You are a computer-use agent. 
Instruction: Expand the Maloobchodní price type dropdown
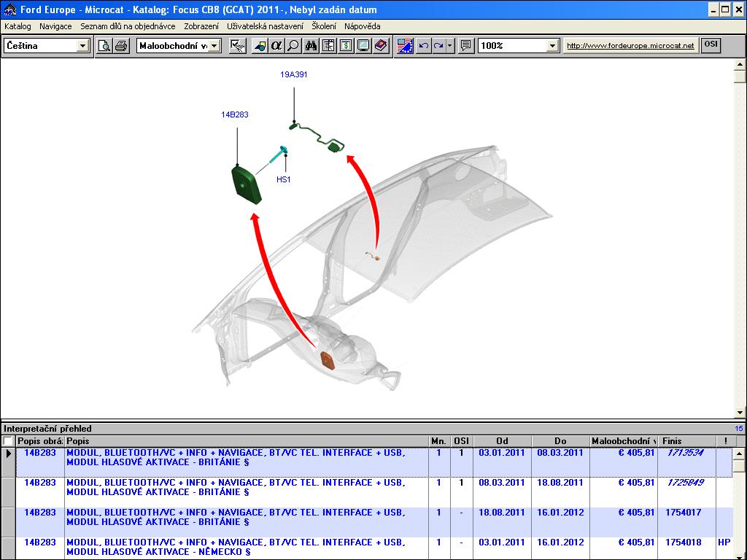click(x=214, y=46)
